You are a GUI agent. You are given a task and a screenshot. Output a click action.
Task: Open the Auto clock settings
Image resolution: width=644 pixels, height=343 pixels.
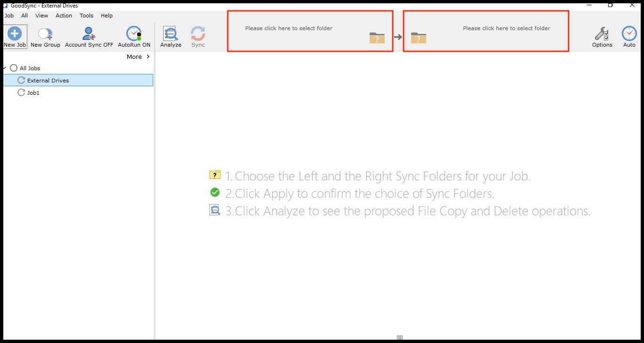coord(629,34)
